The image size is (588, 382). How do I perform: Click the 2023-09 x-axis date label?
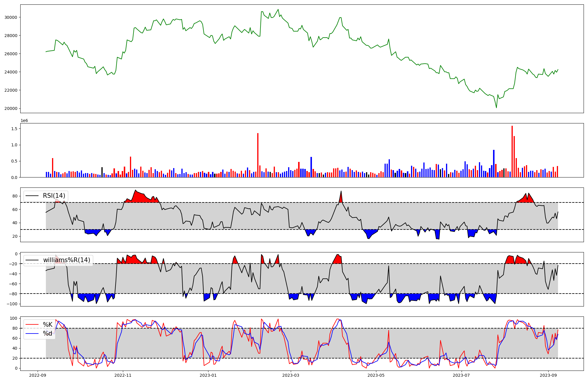pos(548,375)
